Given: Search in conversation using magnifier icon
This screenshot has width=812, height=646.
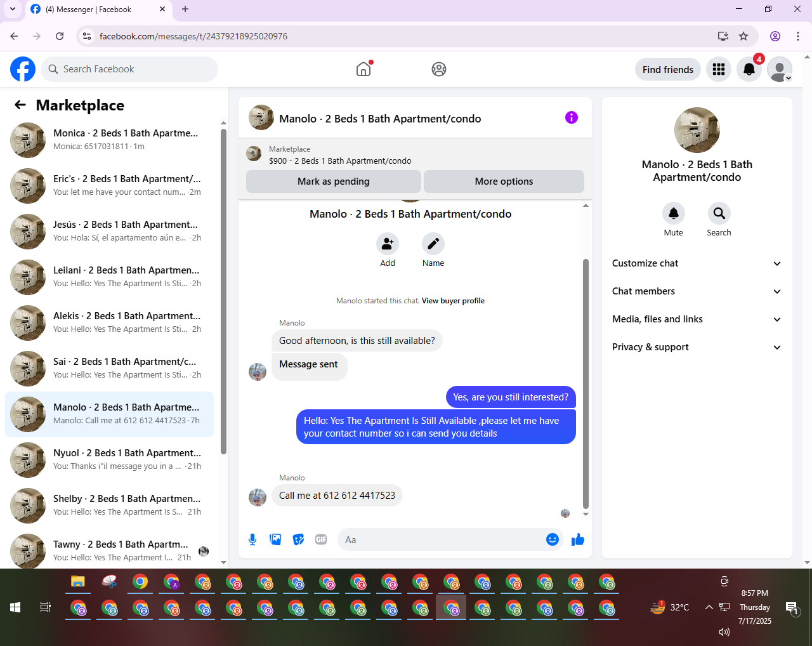Looking at the screenshot, I should [x=719, y=213].
